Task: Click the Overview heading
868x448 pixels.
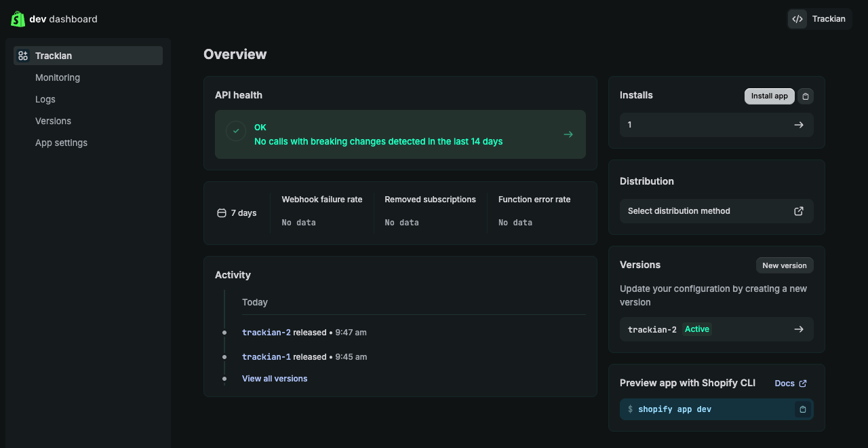Action: tap(235, 54)
